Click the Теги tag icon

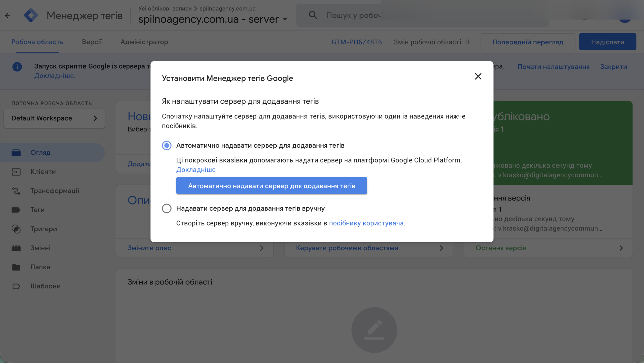coord(16,210)
